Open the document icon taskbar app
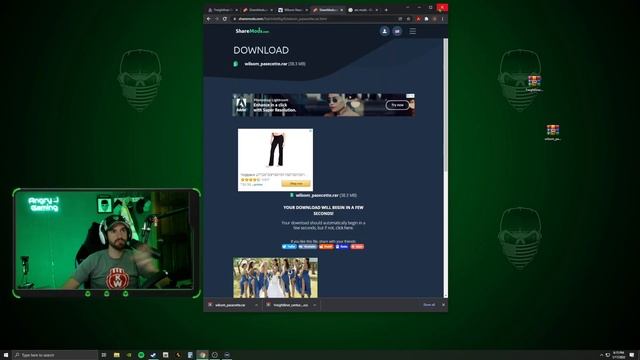Image resolution: width=640 pixels, height=360 pixels. (x=190, y=355)
